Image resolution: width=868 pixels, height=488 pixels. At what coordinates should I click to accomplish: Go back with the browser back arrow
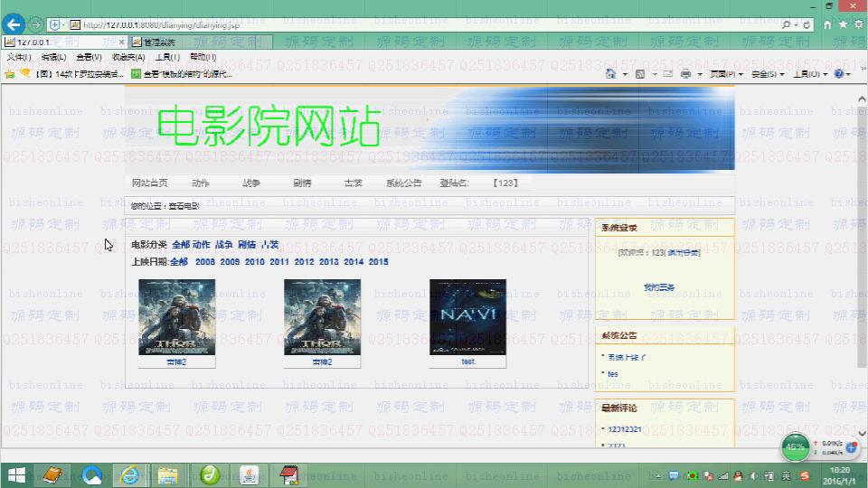tap(14, 24)
